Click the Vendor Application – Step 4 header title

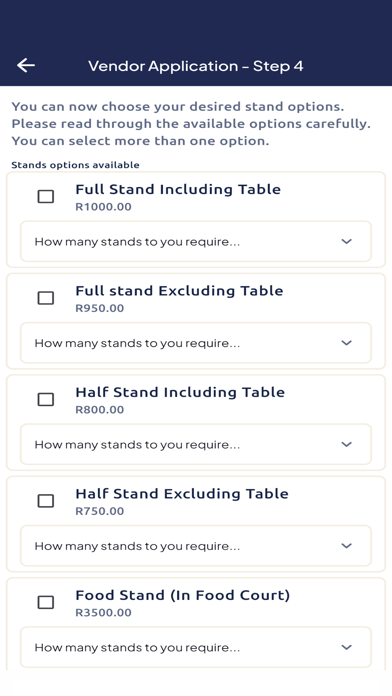pyautogui.click(x=196, y=66)
